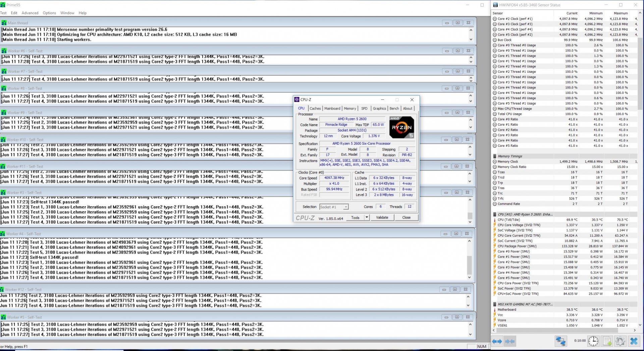This screenshot has height=351, width=644.
Task: Open Options menu in Prime95
Action: pyautogui.click(x=49, y=13)
